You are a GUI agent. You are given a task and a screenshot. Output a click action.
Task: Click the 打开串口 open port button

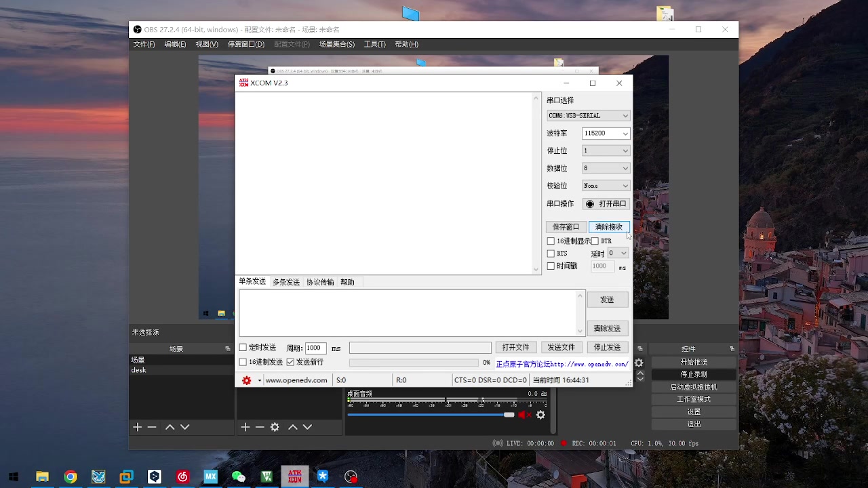606,204
